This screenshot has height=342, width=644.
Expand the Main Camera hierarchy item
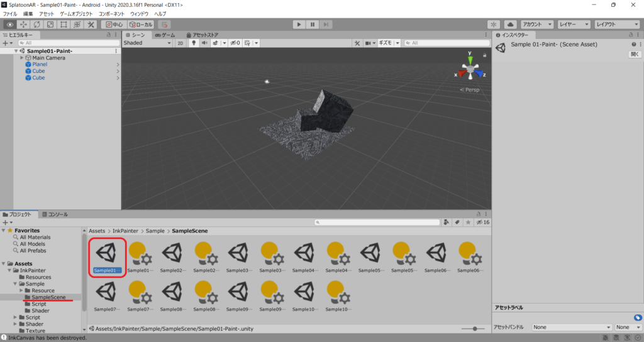point(22,58)
